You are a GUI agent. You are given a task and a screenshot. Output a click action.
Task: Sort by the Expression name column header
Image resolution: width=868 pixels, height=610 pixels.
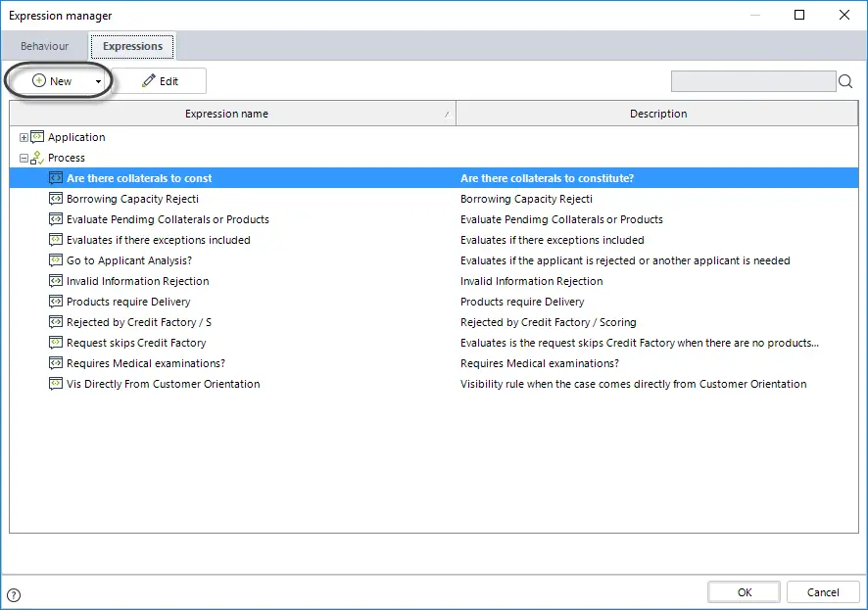(x=232, y=114)
